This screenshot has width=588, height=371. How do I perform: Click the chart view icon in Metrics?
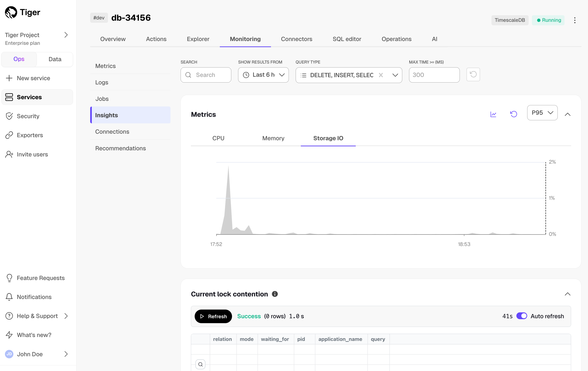click(493, 114)
